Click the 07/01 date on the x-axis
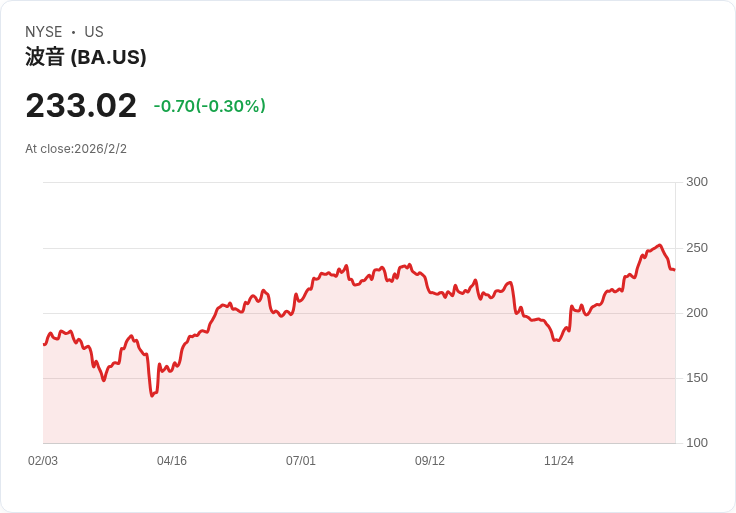This screenshot has width=736, height=513. click(301, 461)
